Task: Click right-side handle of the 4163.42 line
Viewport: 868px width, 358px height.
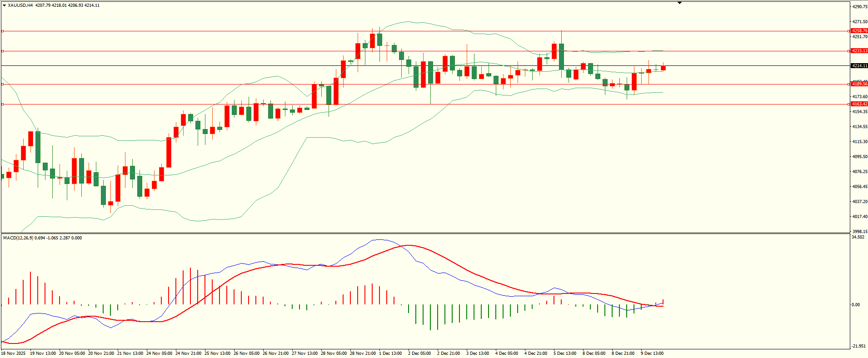Action: [849, 104]
